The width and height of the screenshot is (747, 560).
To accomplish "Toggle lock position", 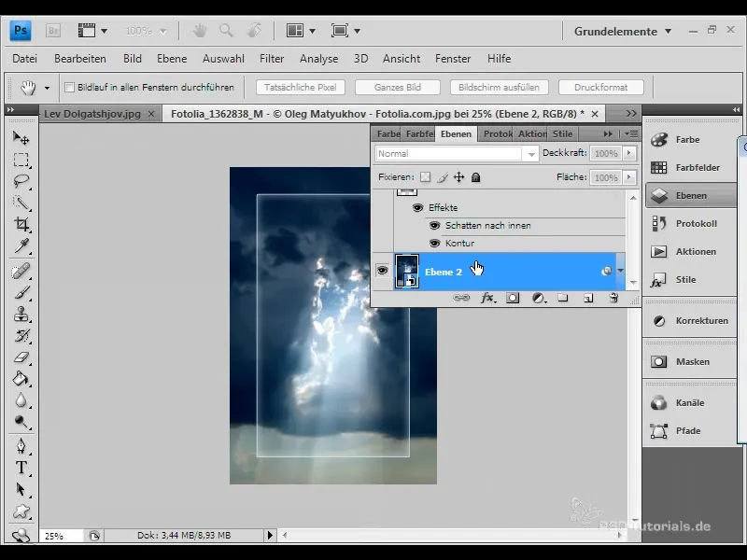I will point(458,177).
